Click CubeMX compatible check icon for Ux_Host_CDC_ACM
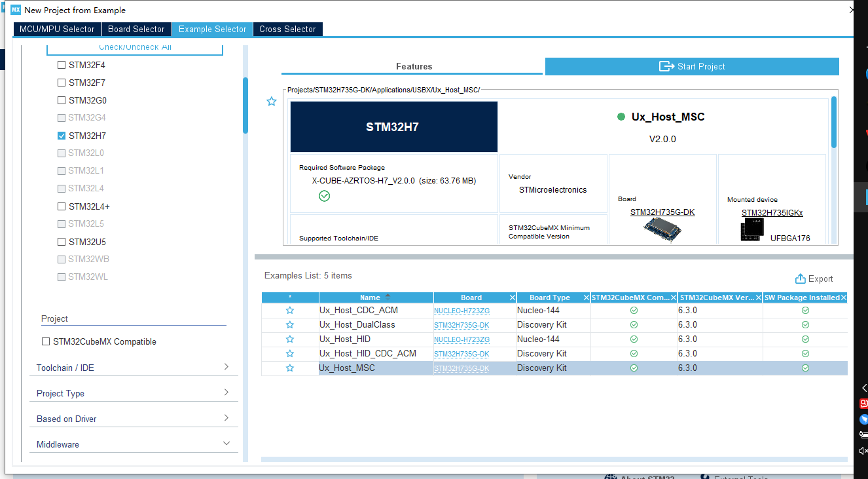Viewport: 868px width, 479px height. point(634,311)
